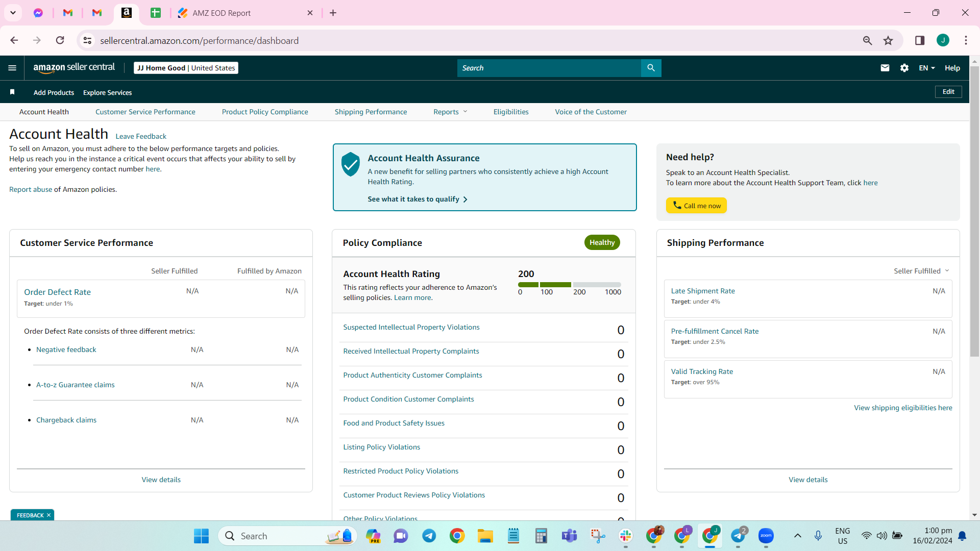
Task: Reload the current page
Action: click(x=60, y=40)
